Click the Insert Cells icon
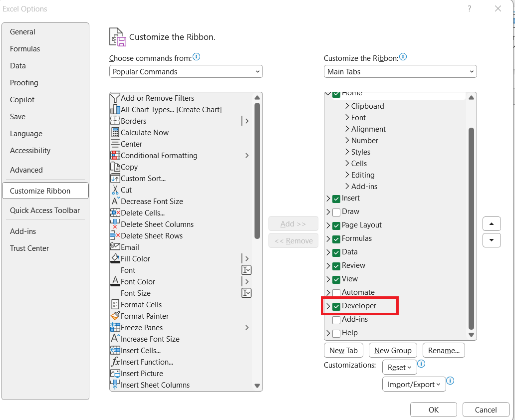The height and width of the screenshot is (420, 515). (x=115, y=350)
